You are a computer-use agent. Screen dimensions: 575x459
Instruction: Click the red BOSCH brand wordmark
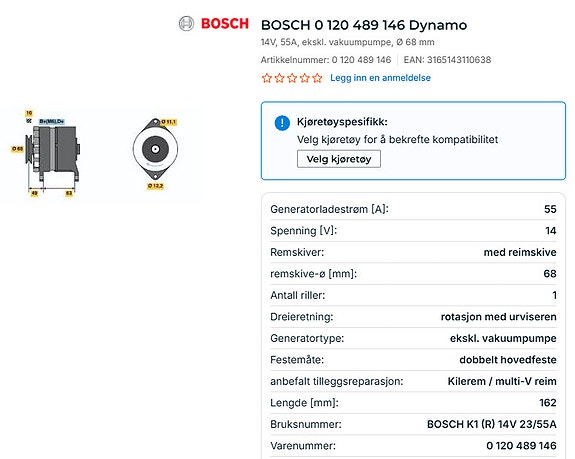225,24
